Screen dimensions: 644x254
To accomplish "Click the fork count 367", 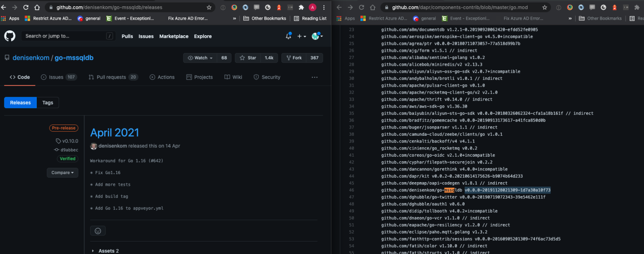I will 314,58.
